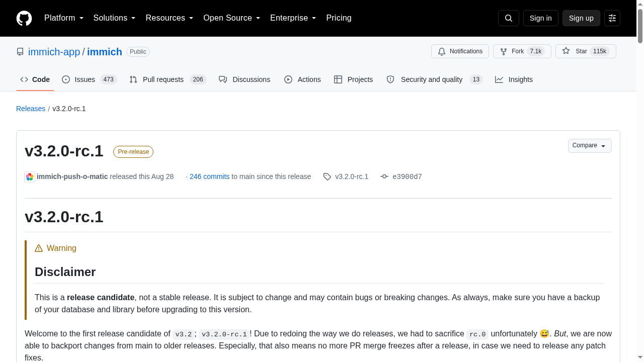Viewport: 644px width, 362px height.
Task: Open the Compare dropdown
Action: 590,146
